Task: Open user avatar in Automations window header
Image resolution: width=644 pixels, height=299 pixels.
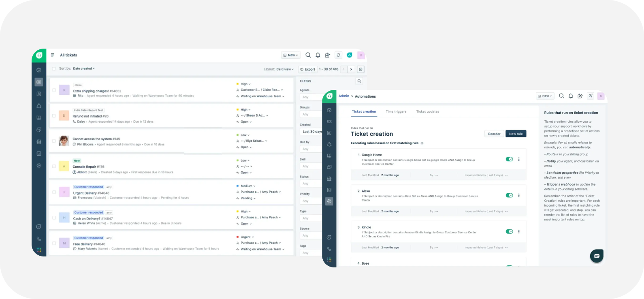Action: click(601, 96)
